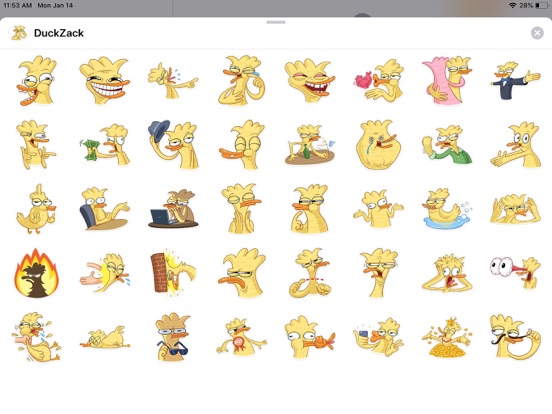
Task: Pick the disgusted long-neck duck tongue out
Action: tap(379, 273)
